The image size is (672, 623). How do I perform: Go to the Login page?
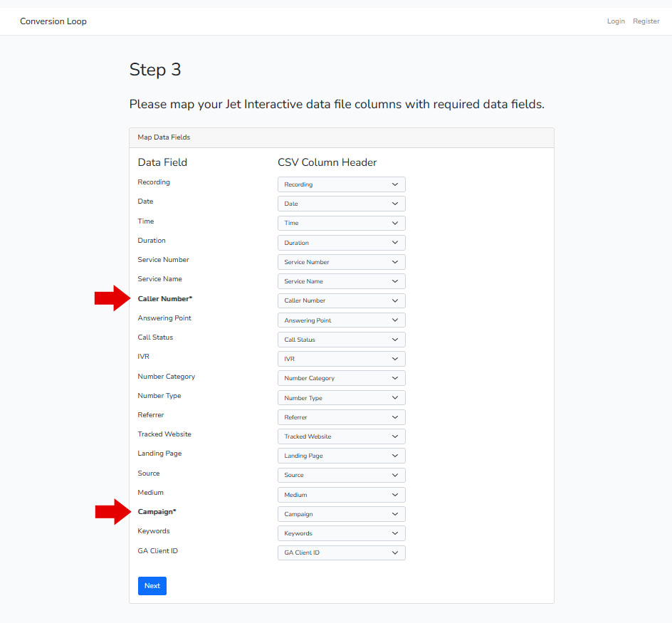point(616,21)
